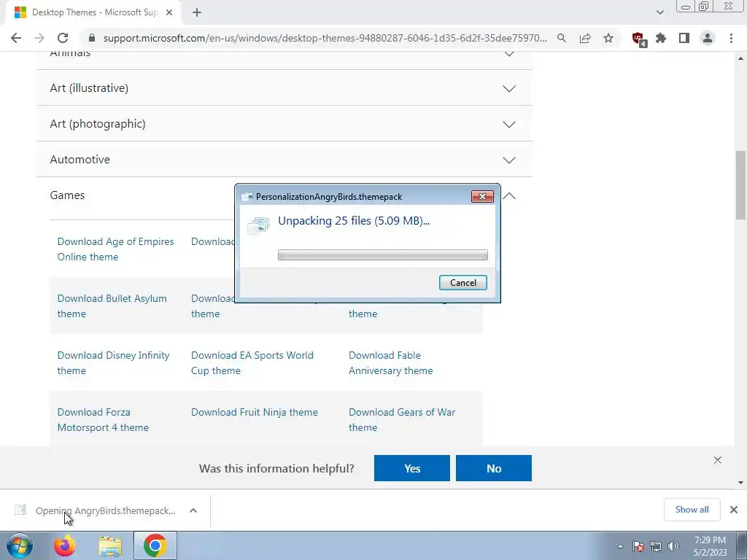Viewport: 747px width, 560px height.
Task: Open the Chrome profile avatar
Action: pyautogui.click(x=708, y=38)
